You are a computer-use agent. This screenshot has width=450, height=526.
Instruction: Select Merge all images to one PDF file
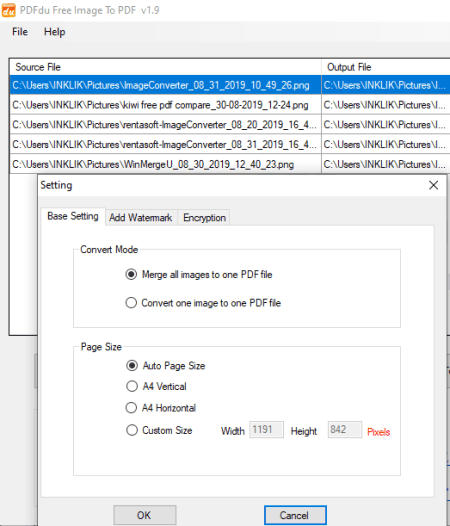[x=199, y=274]
